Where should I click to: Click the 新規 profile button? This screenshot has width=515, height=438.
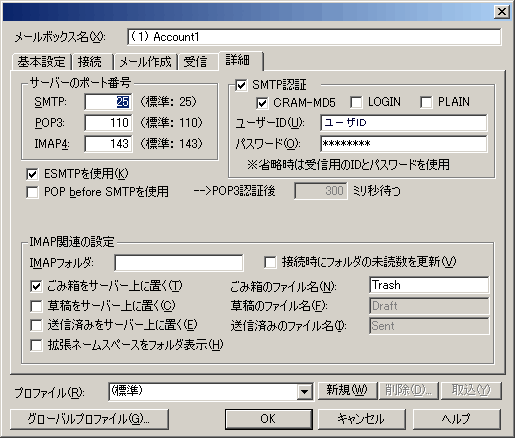click(x=347, y=390)
